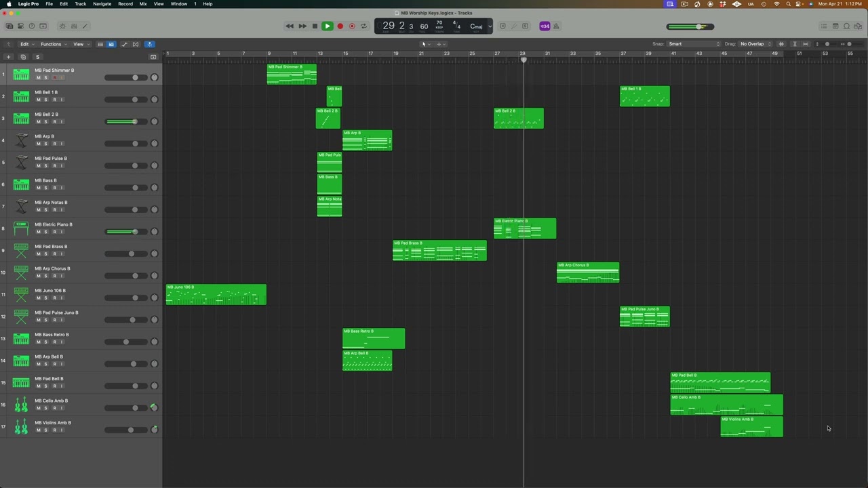868x488 pixels.
Task: Mute the MB Bell 1 B track
Action: pyautogui.click(x=39, y=100)
